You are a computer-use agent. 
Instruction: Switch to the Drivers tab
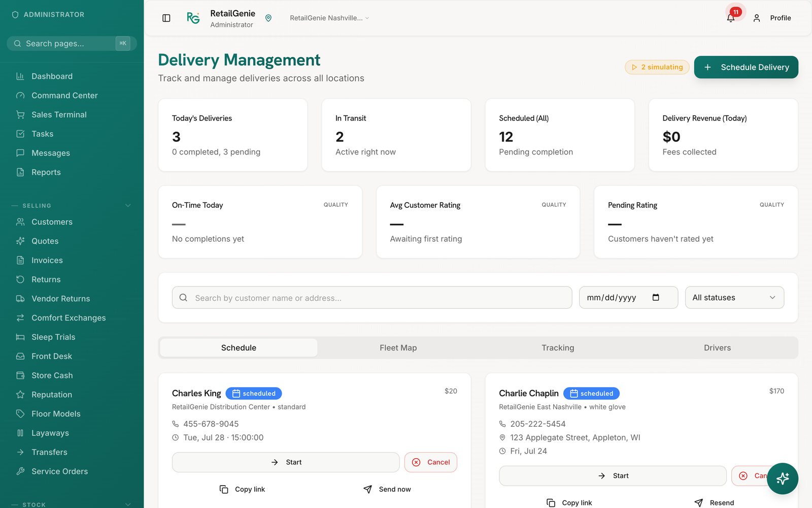[717, 348]
